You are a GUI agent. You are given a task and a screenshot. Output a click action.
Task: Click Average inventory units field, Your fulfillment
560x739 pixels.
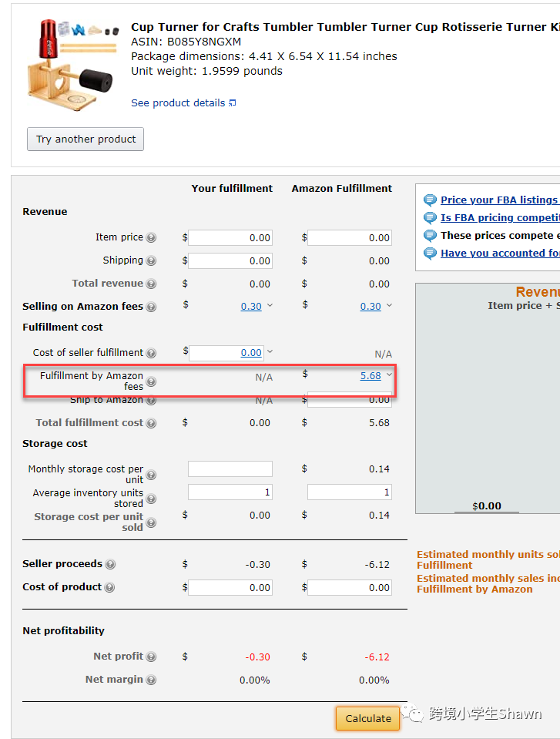click(x=230, y=492)
